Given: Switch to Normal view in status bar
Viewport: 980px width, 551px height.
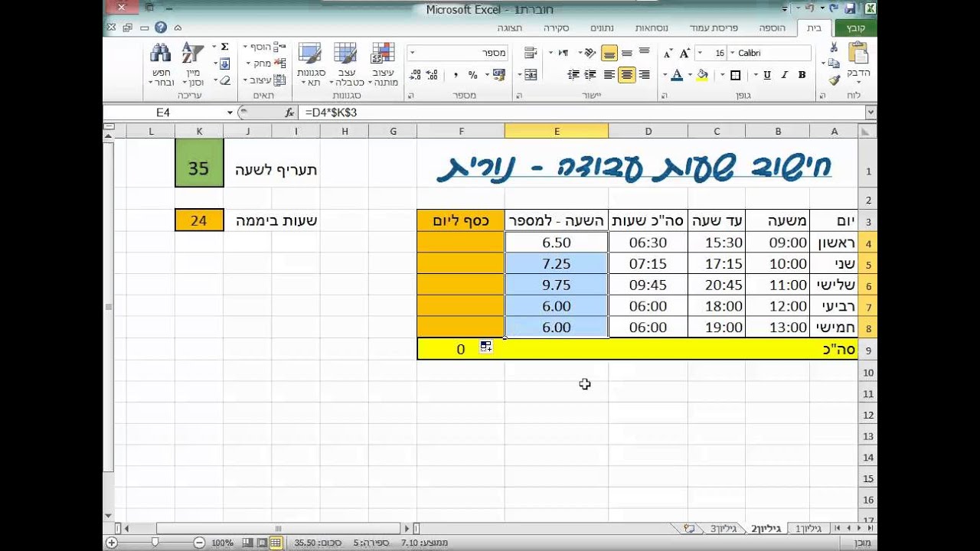Looking at the screenshot, I should (276, 543).
